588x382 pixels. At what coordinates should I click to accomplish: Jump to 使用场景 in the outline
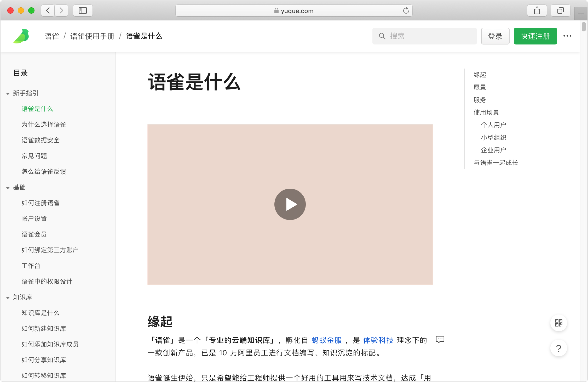(x=486, y=113)
